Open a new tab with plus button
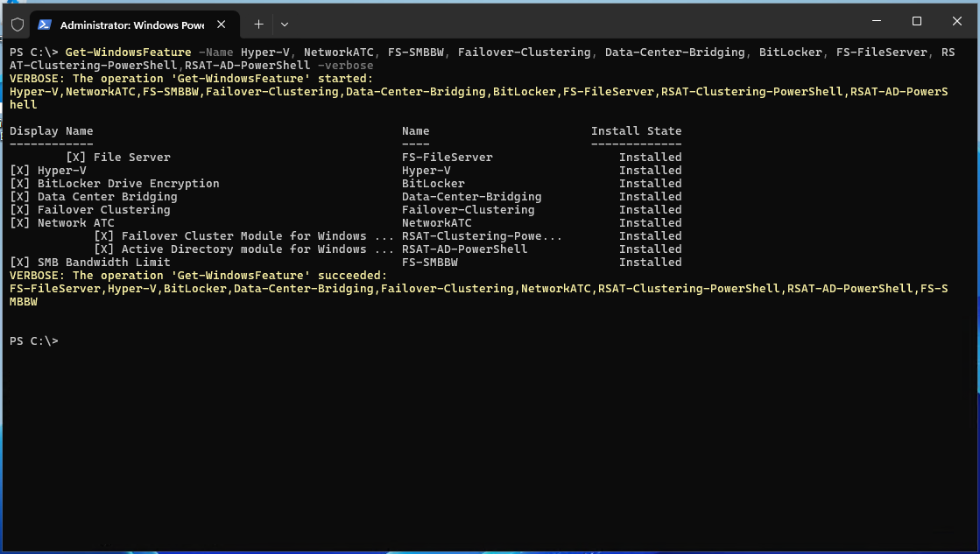The width and height of the screenshot is (980, 554). (258, 25)
